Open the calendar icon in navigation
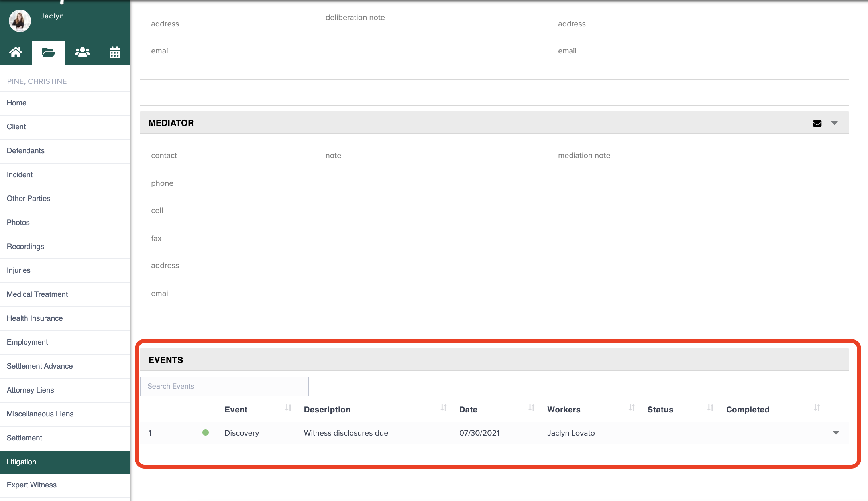This screenshot has height=501, width=868. click(115, 53)
